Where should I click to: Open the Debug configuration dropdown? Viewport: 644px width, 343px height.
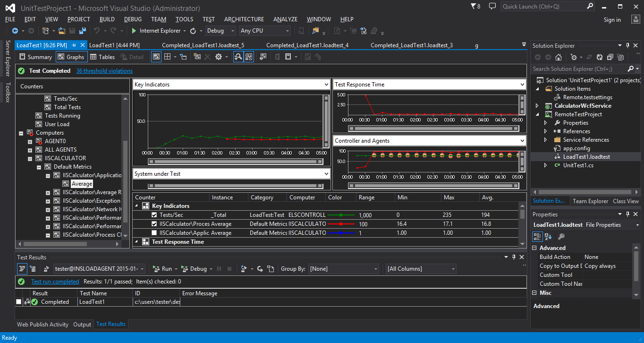pos(220,31)
